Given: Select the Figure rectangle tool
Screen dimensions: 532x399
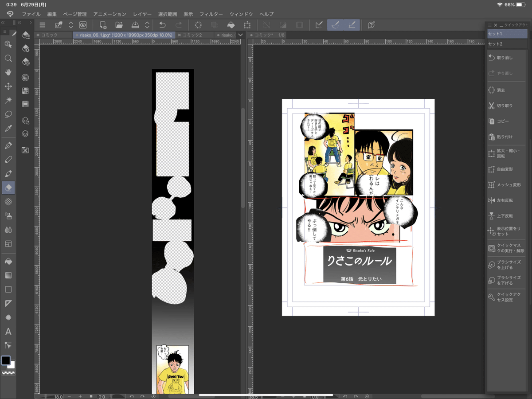Looking at the screenshot, I should coord(8,289).
